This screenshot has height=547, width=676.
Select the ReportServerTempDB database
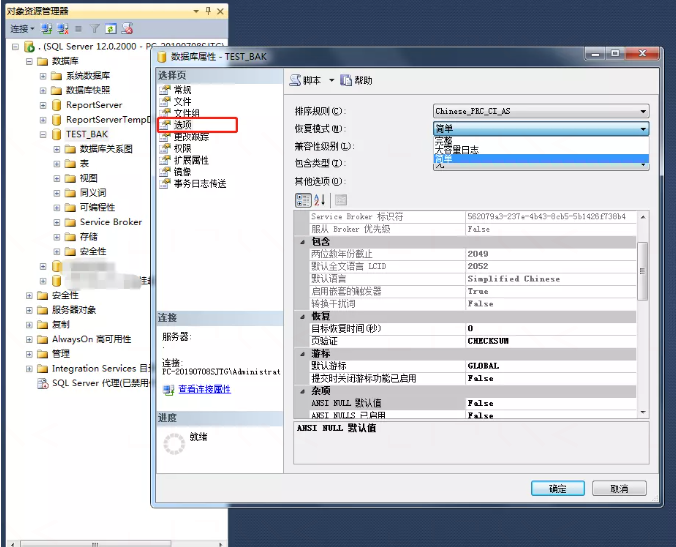(108, 119)
